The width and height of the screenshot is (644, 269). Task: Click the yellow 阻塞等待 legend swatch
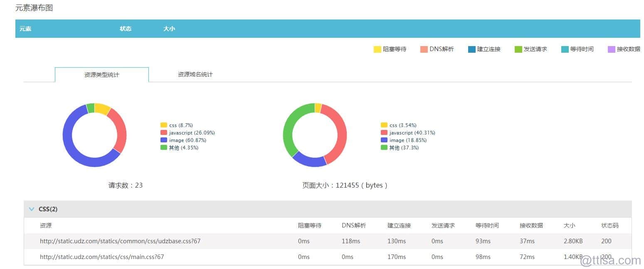tap(378, 49)
